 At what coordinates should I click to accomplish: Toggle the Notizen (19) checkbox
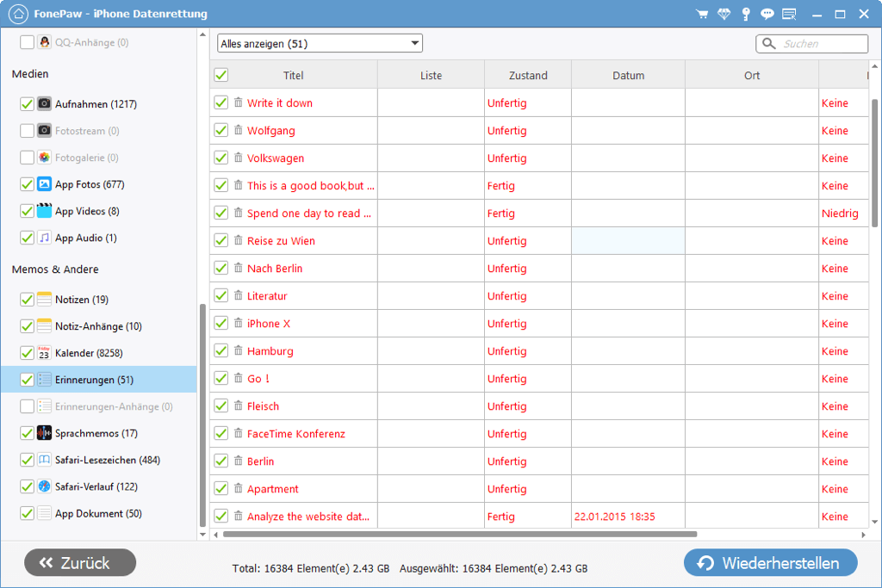[x=27, y=300]
